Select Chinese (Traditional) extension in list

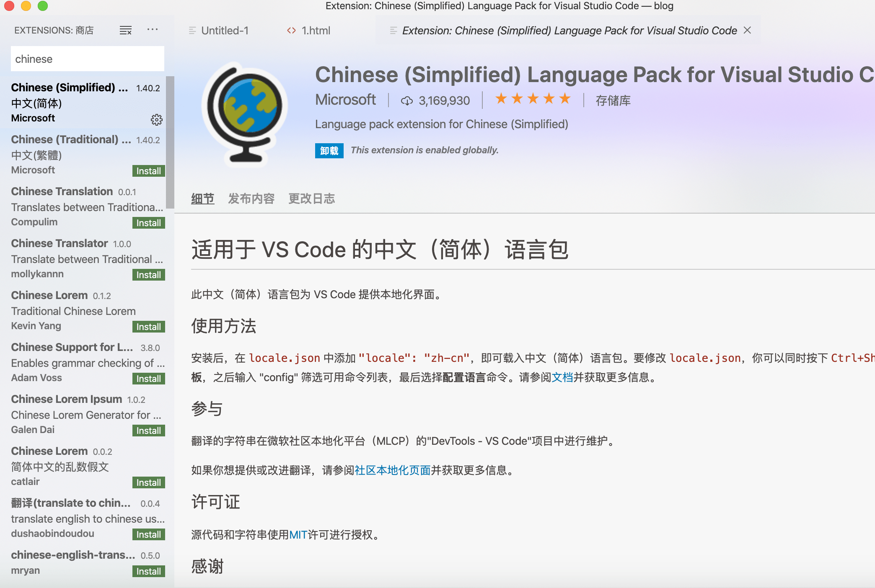pyautogui.click(x=83, y=155)
